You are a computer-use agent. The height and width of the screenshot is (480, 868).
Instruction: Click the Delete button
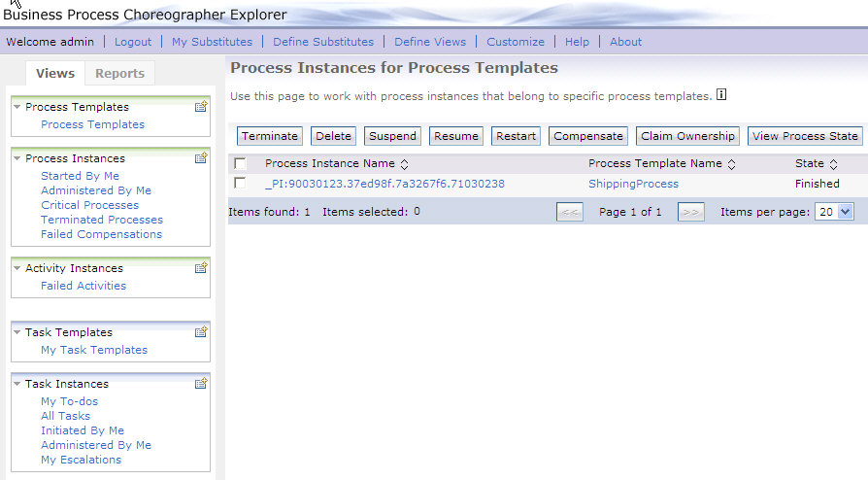click(x=333, y=136)
